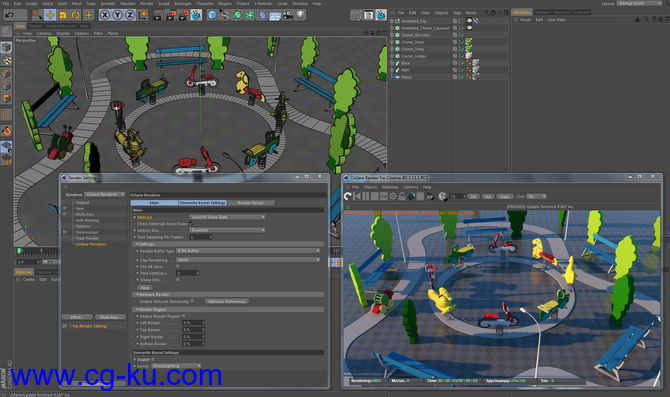670x397 pixels.
Task: Click the Enable Snap magnet icon
Action: click(x=6, y=131)
